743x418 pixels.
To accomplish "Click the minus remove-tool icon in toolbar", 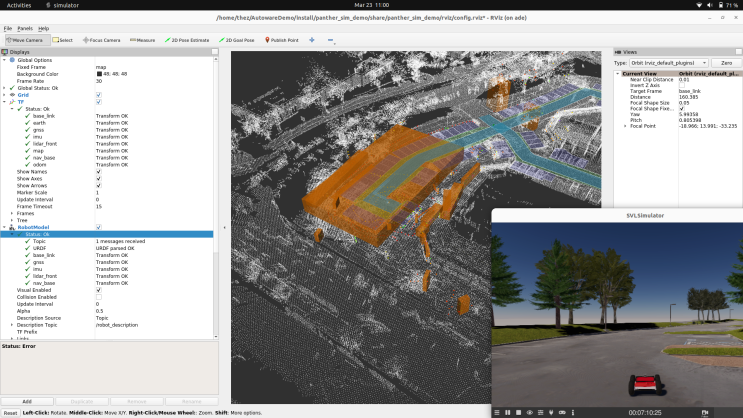I will coord(331,40).
